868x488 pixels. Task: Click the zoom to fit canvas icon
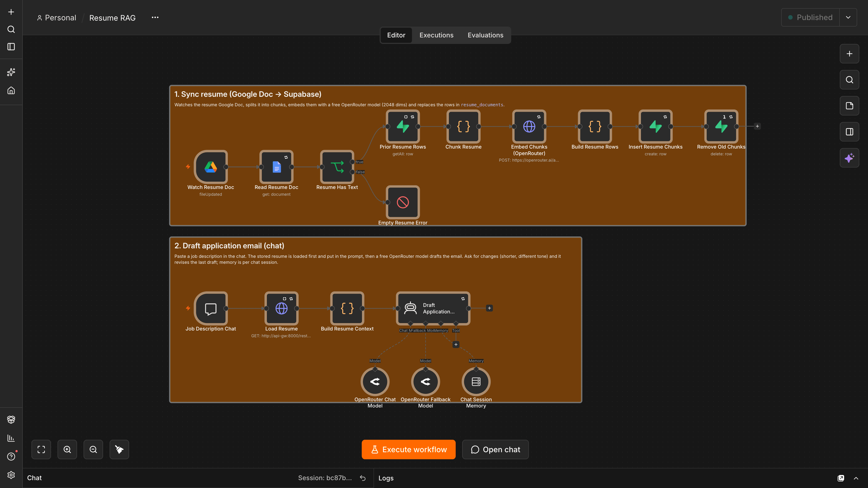click(41, 450)
